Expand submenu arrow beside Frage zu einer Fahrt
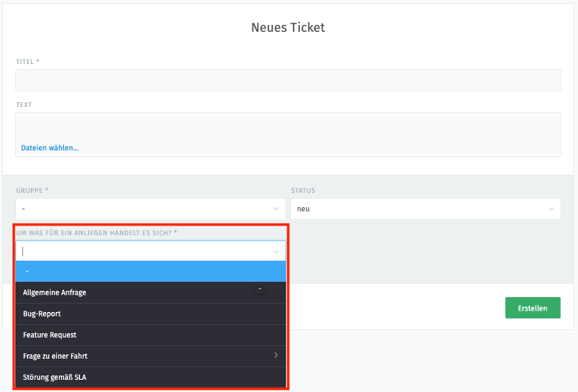 [x=276, y=355]
